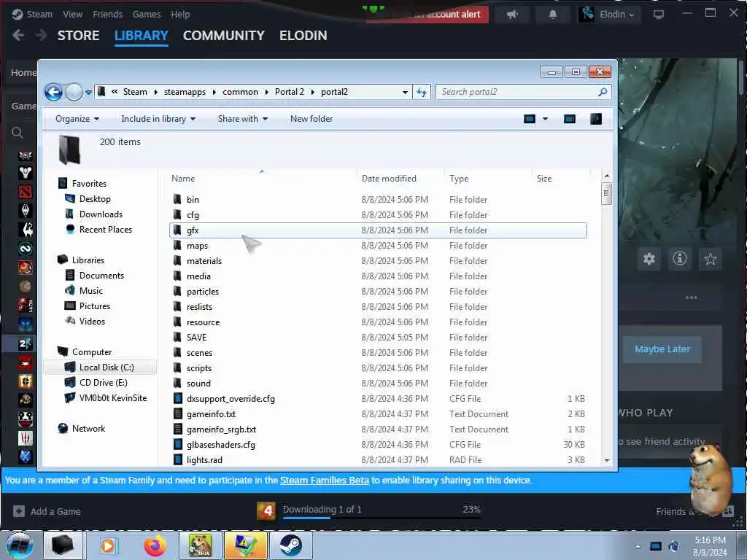Open the Steam Families Beta link

point(325,480)
